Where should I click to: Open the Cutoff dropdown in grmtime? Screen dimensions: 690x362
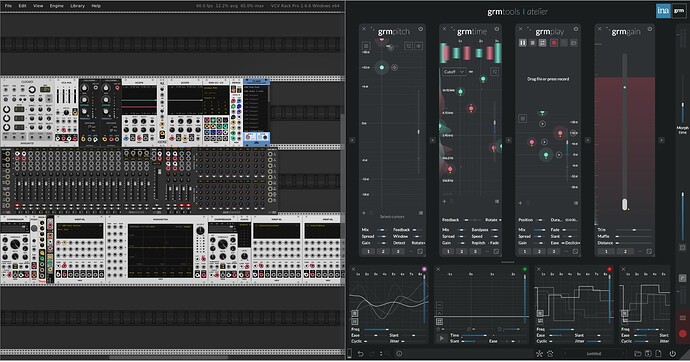click(x=454, y=71)
